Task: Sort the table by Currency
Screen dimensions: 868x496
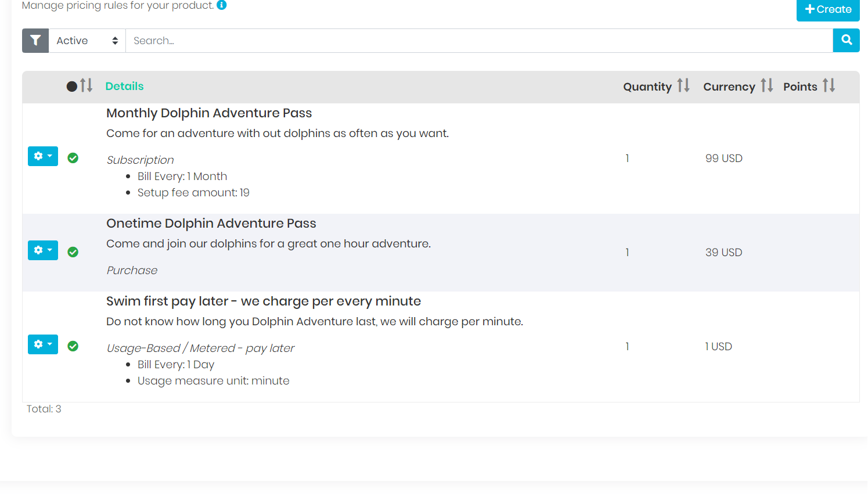Action: (x=766, y=86)
